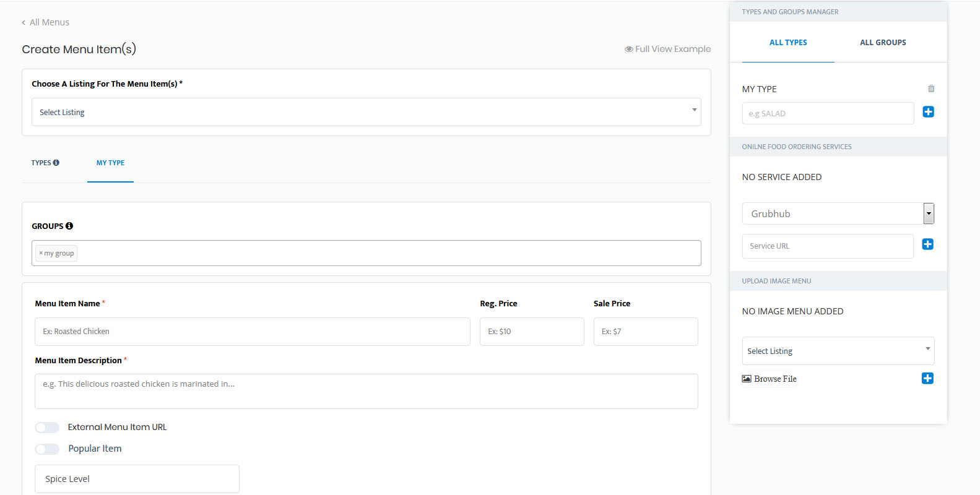Enable the External Menu Item URL toggle

(x=47, y=428)
